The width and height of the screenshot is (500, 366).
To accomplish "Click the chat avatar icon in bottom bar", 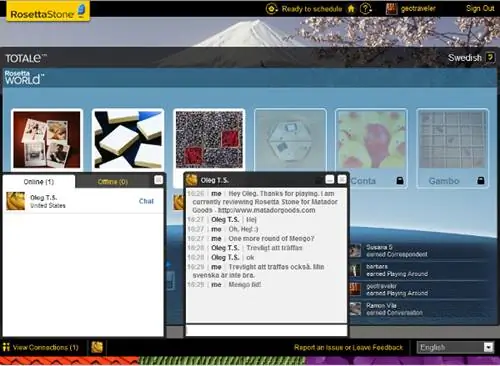I will pyautogui.click(x=97, y=347).
